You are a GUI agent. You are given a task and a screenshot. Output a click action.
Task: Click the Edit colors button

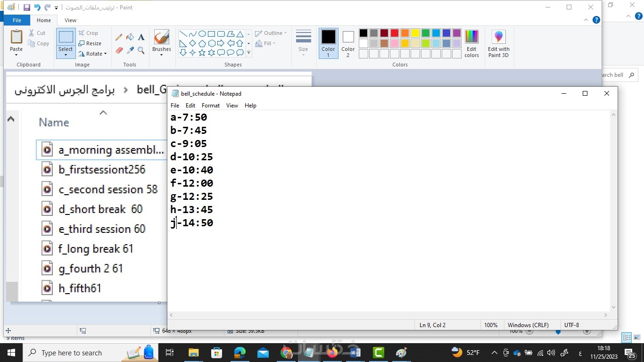point(471,43)
